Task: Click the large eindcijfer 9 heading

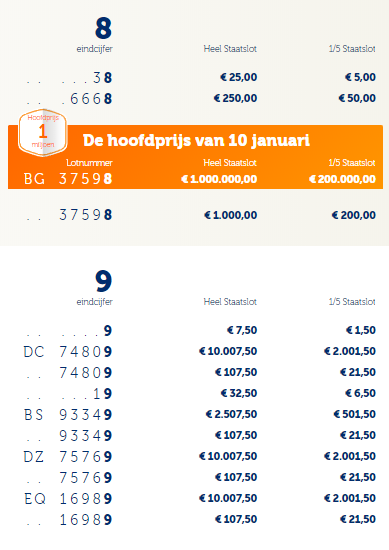Action: click(x=103, y=281)
